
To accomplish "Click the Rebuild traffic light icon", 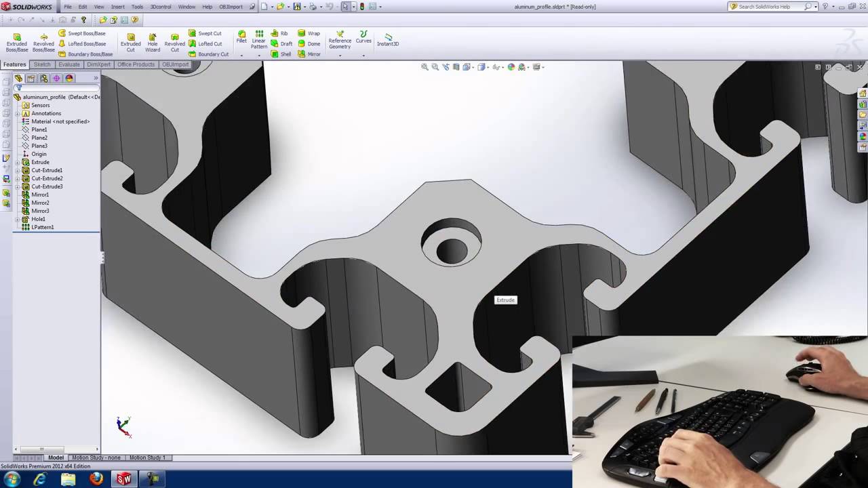I will 361,7.
